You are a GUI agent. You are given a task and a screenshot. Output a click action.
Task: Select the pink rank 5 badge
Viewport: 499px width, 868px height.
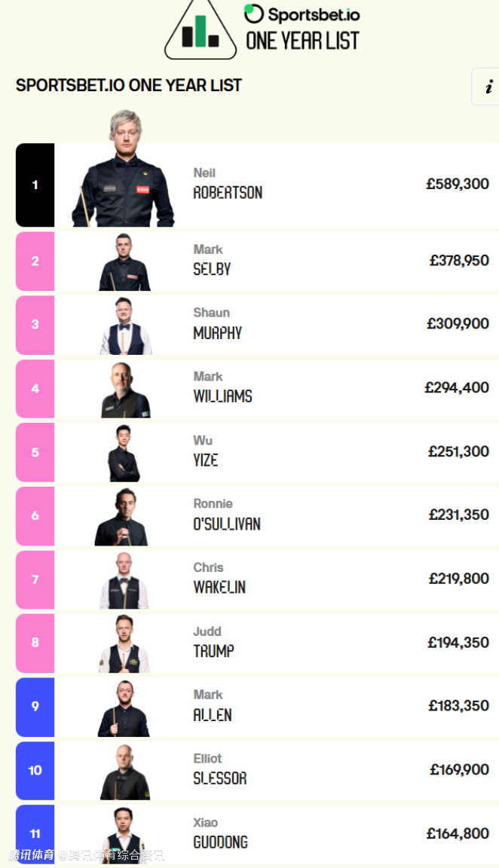[x=35, y=453]
